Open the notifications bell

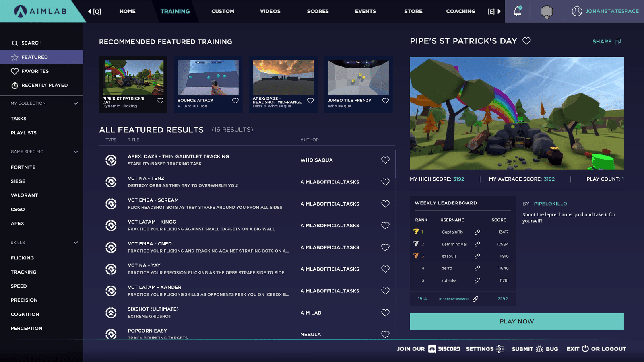[518, 11]
